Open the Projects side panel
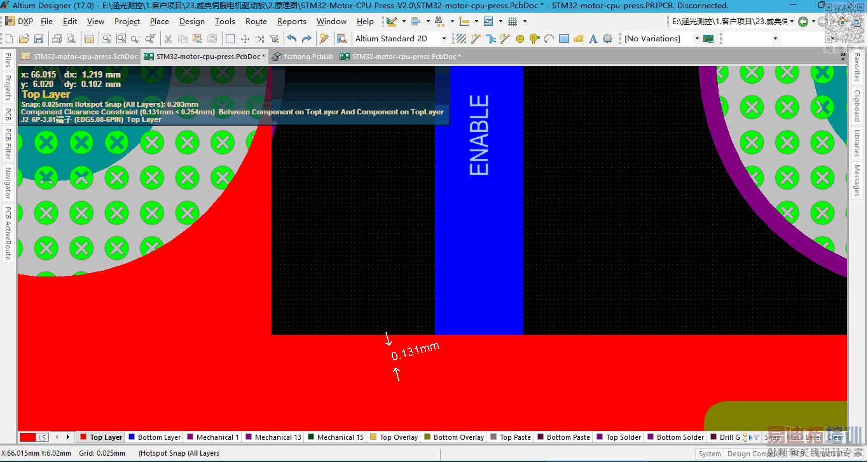The width and height of the screenshot is (868, 462). pyautogui.click(x=8, y=88)
